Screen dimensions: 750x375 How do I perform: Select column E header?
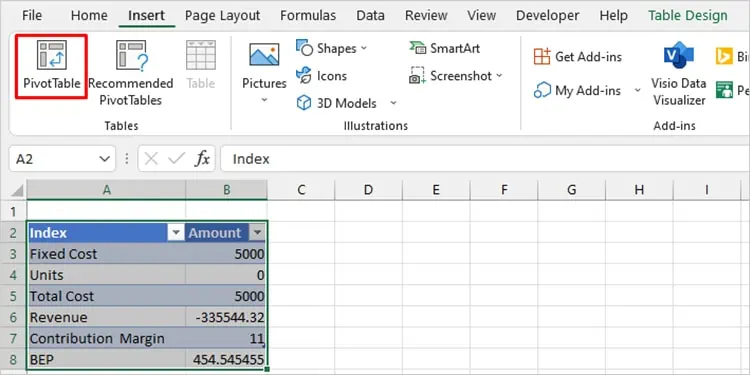click(x=436, y=190)
